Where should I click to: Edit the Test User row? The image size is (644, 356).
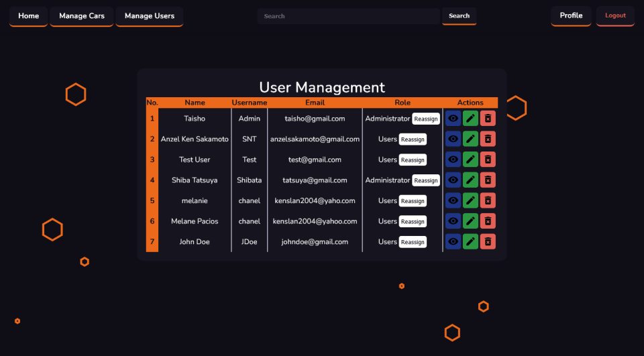point(470,160)
